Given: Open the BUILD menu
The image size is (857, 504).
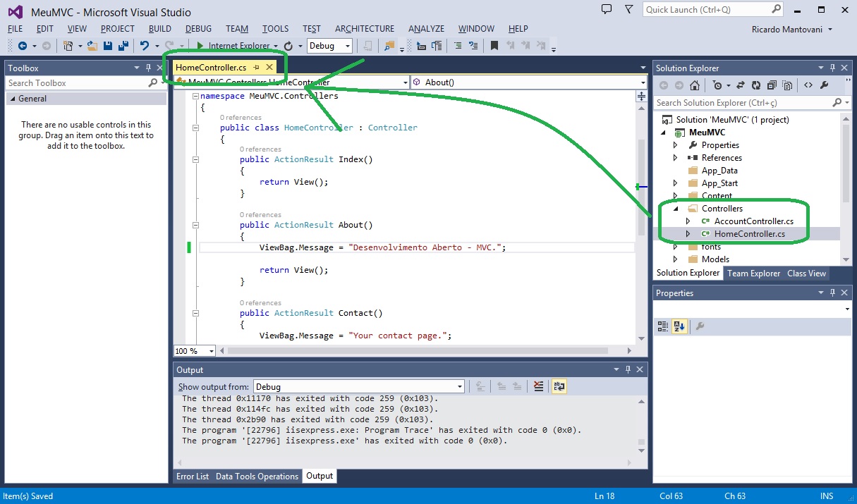Looking at the screenshot, I should [x=160, y=29].
